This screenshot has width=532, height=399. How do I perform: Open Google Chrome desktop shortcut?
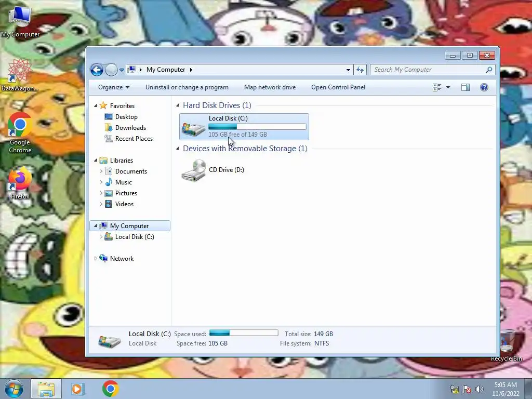[20, 133]
